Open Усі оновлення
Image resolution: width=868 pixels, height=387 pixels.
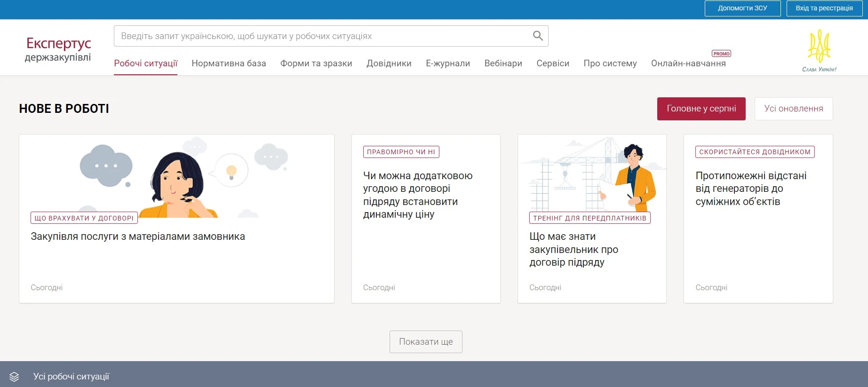tap(794, 109)
